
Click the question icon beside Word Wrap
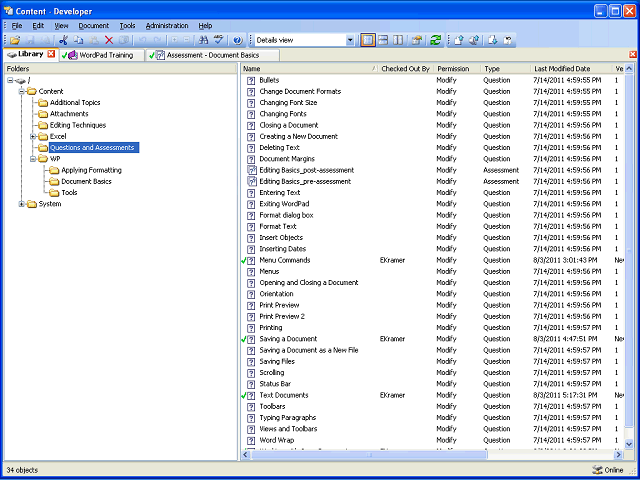(251, 440)
